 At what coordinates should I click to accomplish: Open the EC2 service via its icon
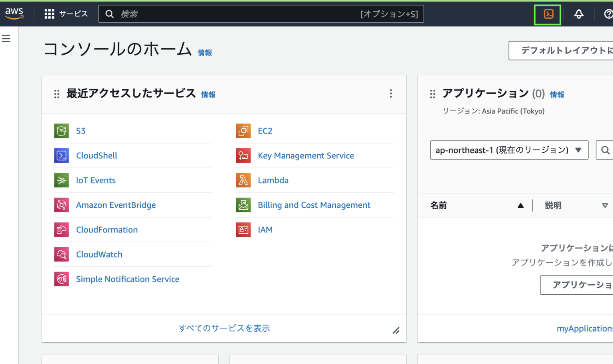[243, 131]
